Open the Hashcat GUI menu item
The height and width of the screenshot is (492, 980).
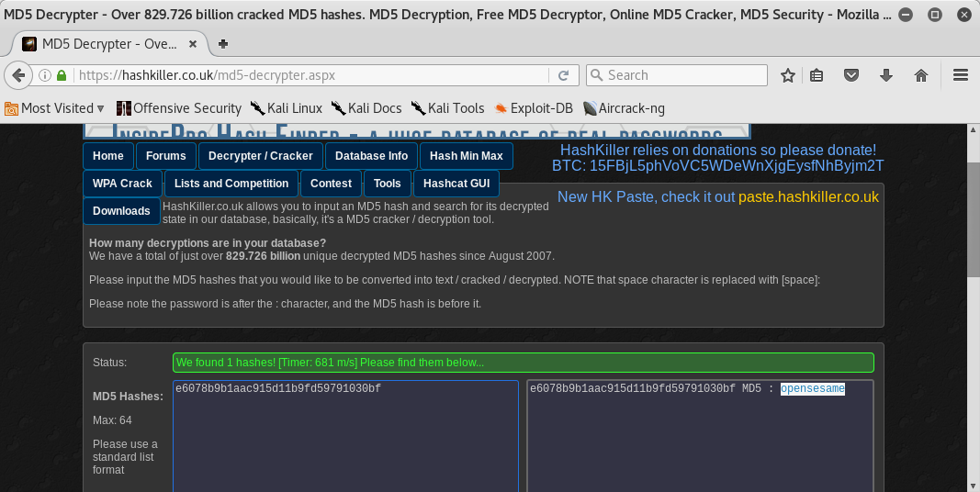coord(456,184)
